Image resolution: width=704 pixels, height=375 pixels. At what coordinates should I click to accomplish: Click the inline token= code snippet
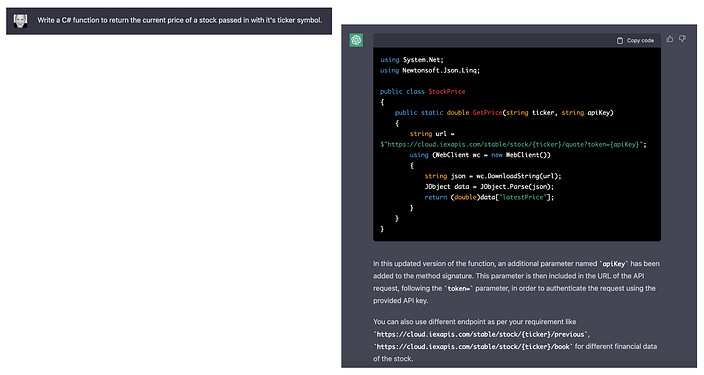pos(458,289)
